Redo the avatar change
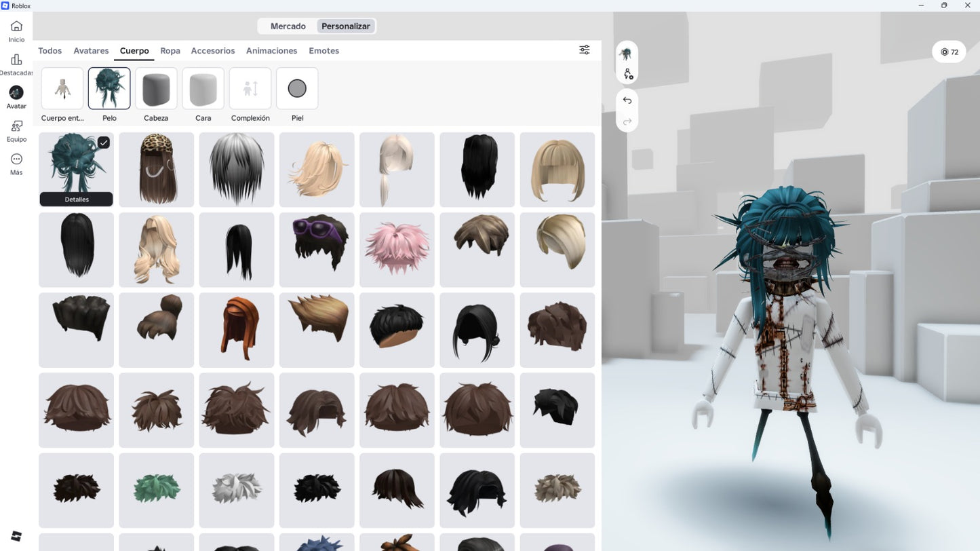This screenshot has width=980, height=551. (627, 121)
